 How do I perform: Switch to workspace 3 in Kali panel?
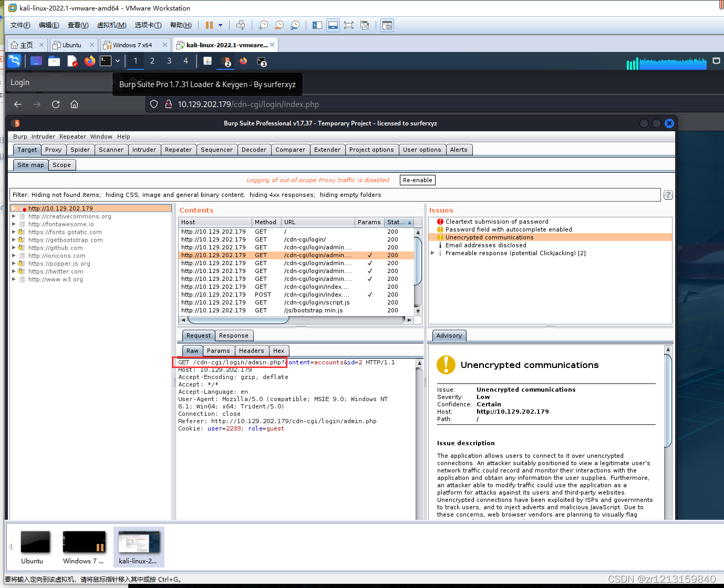(169, 61)
